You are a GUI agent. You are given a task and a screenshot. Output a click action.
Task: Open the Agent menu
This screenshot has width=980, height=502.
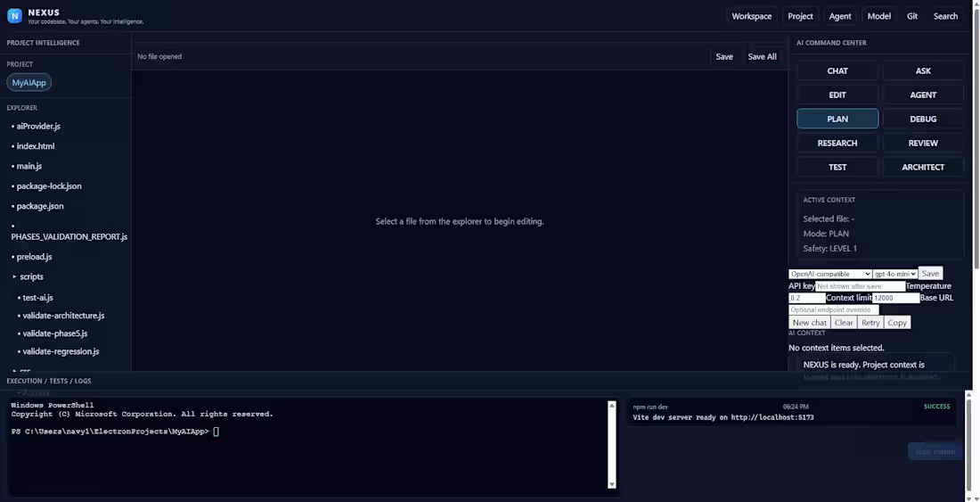[x=840, y=16]
